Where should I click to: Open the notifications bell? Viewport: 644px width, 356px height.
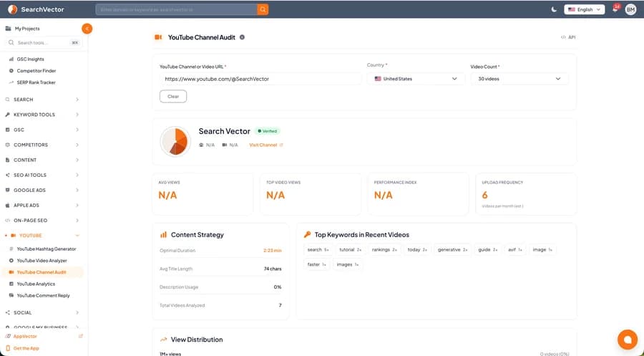(615, 9)
